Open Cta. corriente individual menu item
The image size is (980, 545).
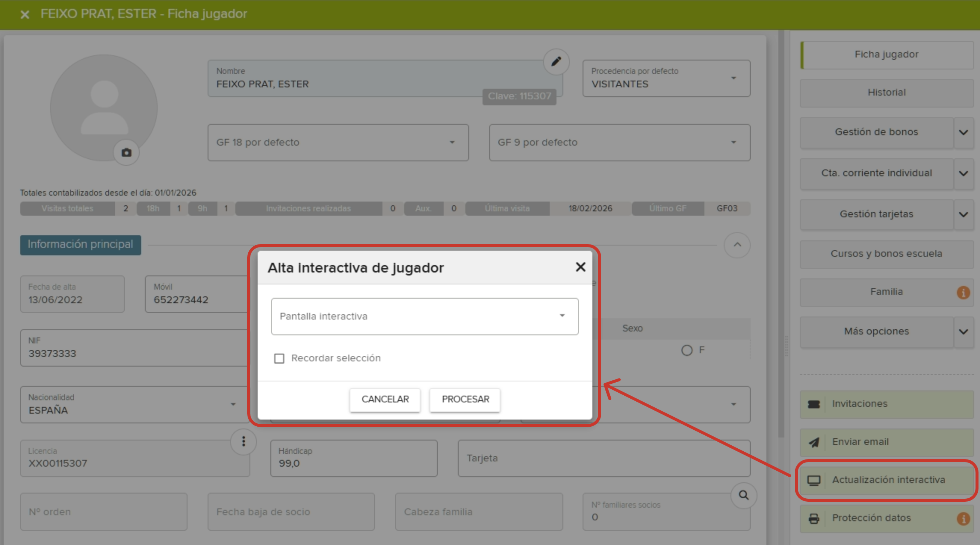click(x=877, y=174)
